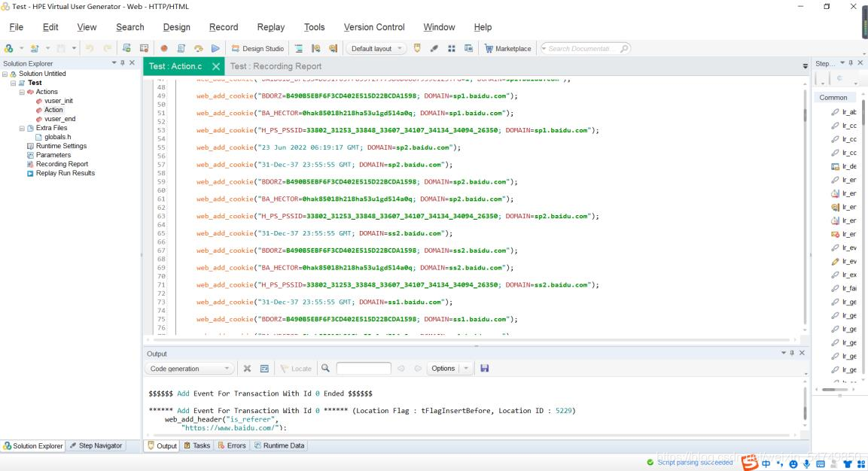Select vuser_init in Solution Explorer
This screenshot has width=868, height=471.
pyautogui.click(x=59, y=101)
